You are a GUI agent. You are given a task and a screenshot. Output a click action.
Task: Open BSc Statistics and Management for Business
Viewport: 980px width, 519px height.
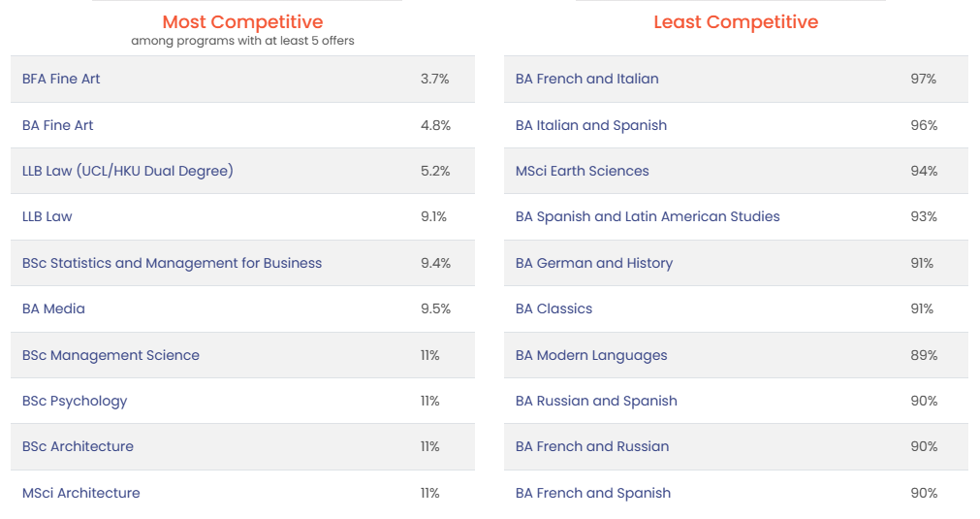[x=172, y=263]
